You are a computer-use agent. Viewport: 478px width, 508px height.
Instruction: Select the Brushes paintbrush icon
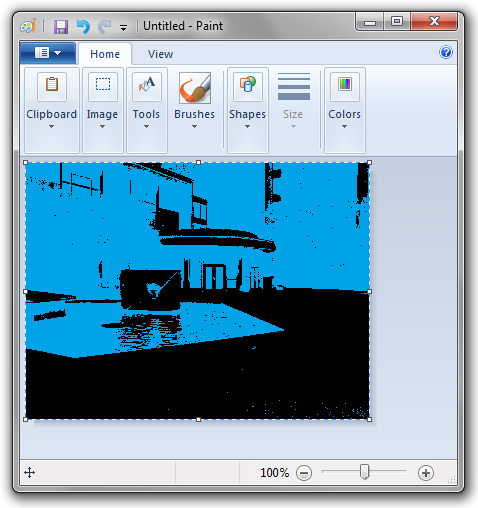[195, 88]
